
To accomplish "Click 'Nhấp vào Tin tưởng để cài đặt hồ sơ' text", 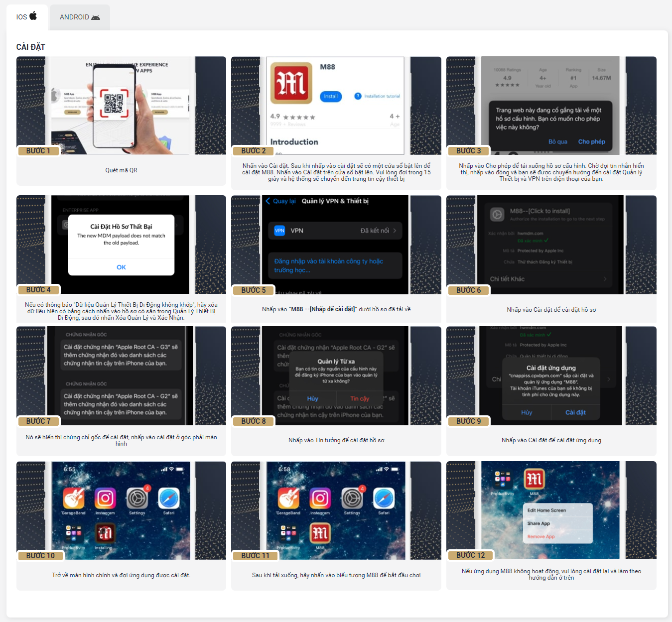I will click(x=336, y=440).
